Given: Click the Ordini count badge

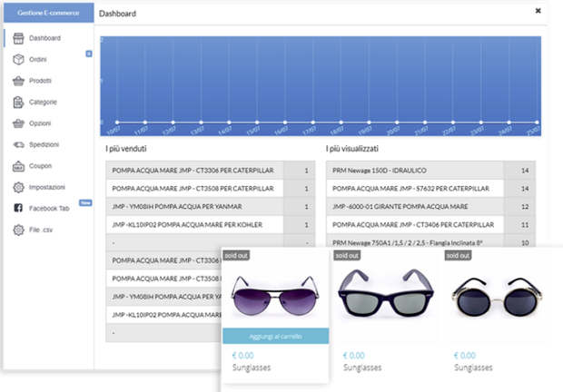Looking at the screenshot, I should 89,54.
